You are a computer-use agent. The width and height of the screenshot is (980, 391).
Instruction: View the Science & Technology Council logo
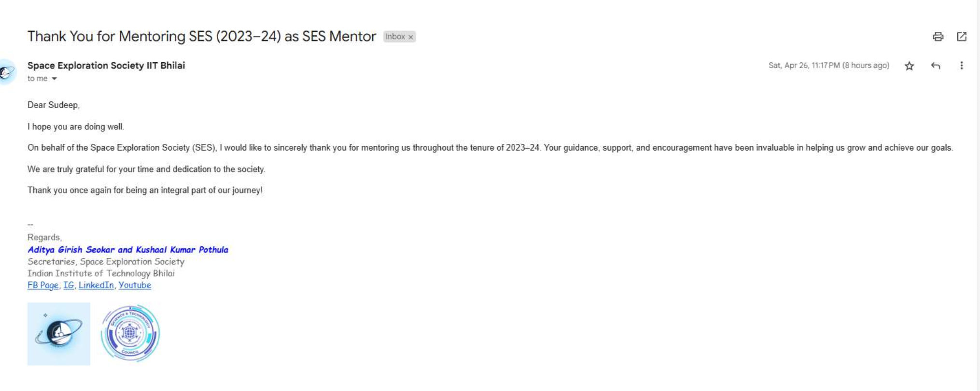(130, 334)
